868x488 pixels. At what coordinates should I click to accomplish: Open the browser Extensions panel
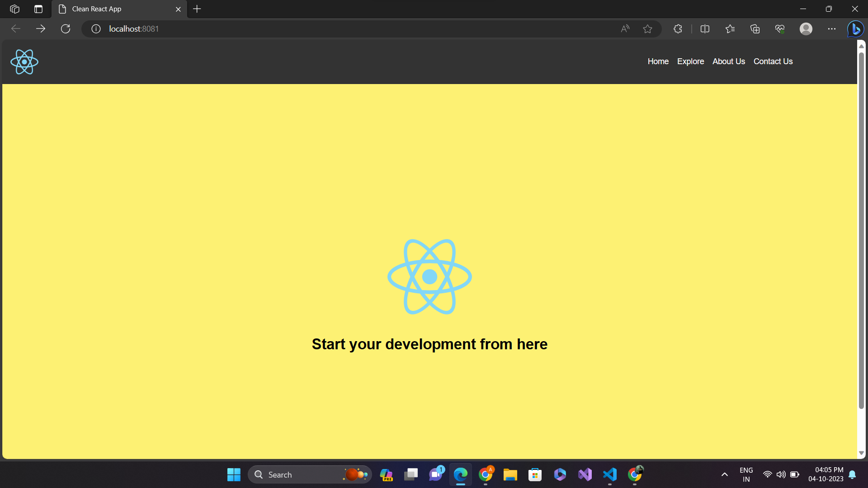(x=677, y=28)
